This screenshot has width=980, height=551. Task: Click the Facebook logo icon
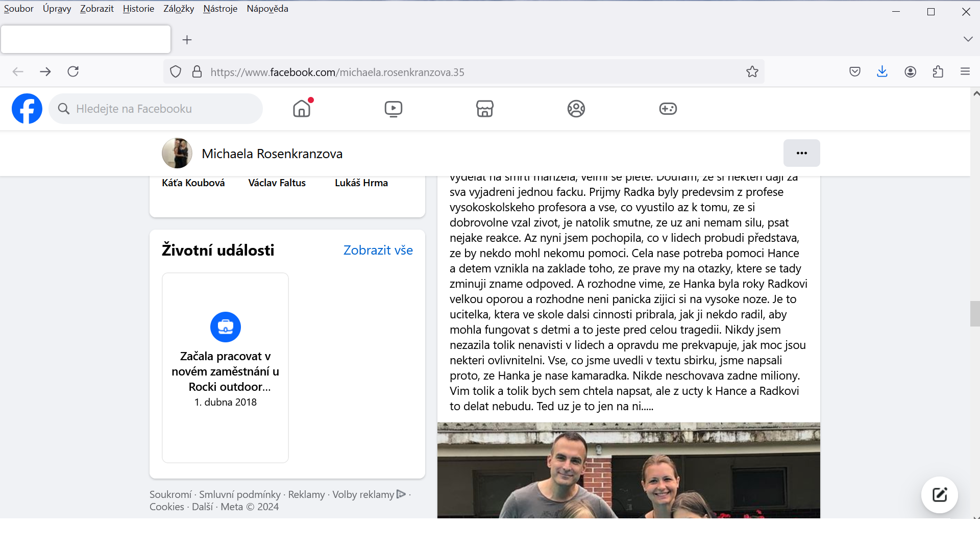(27, 109)
